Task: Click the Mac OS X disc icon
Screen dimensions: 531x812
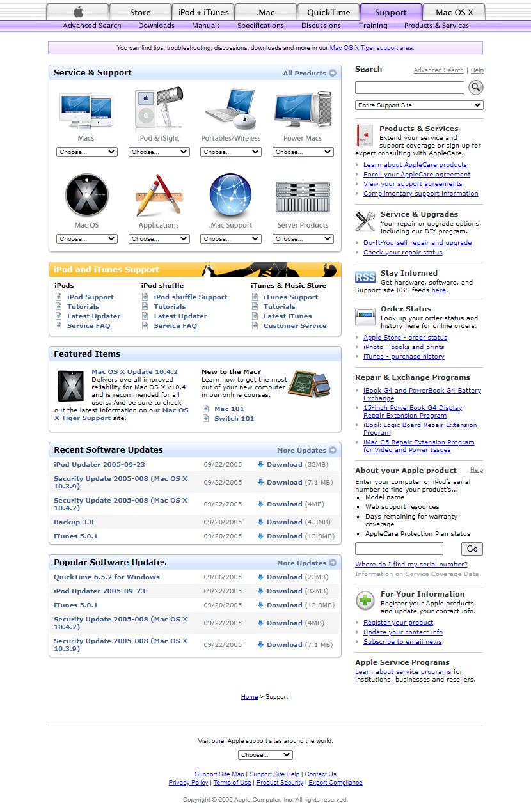Action: pyautogui.click(x=86, y=196)
